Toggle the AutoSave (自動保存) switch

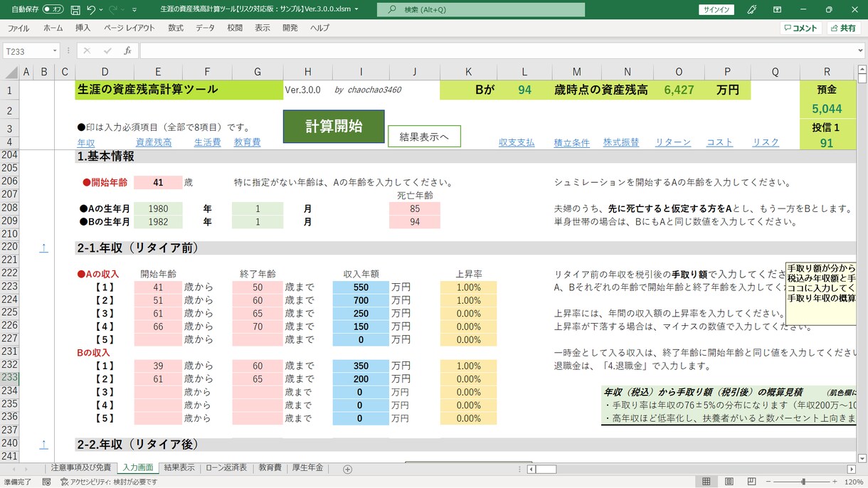53,10
